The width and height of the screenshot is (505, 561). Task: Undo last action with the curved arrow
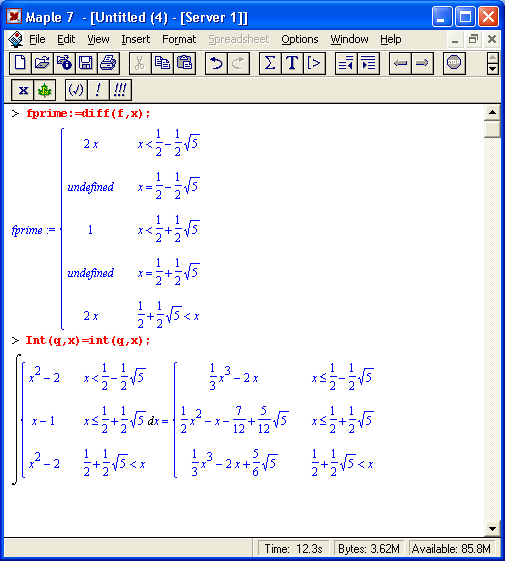(x=216, y=63)
